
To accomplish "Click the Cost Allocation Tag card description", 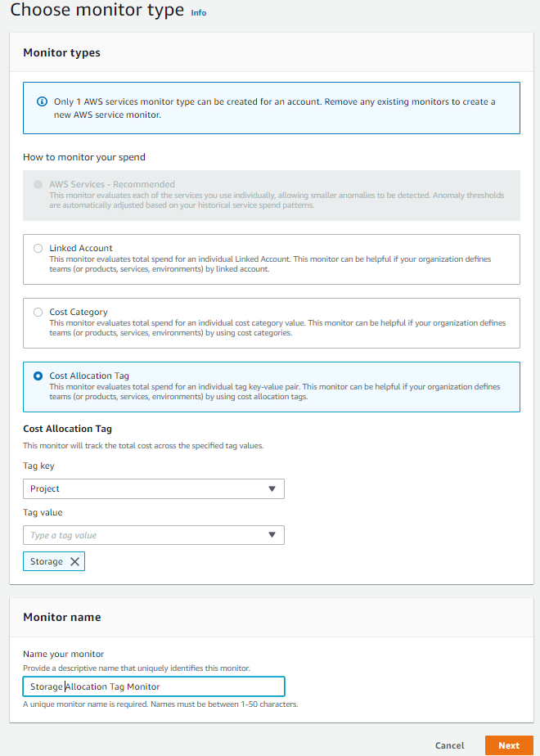I will [270, 391].
